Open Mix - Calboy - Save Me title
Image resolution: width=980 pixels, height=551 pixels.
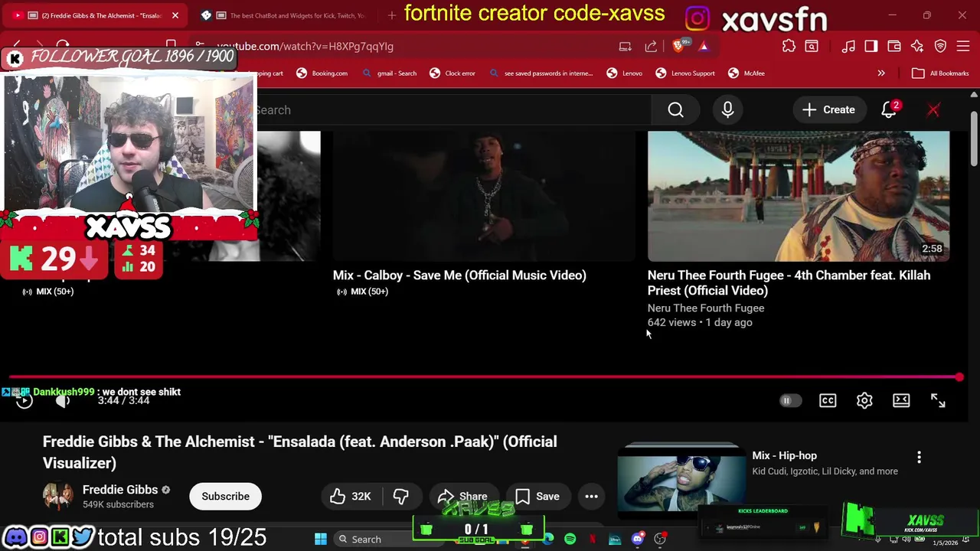[x=459, y=275]
